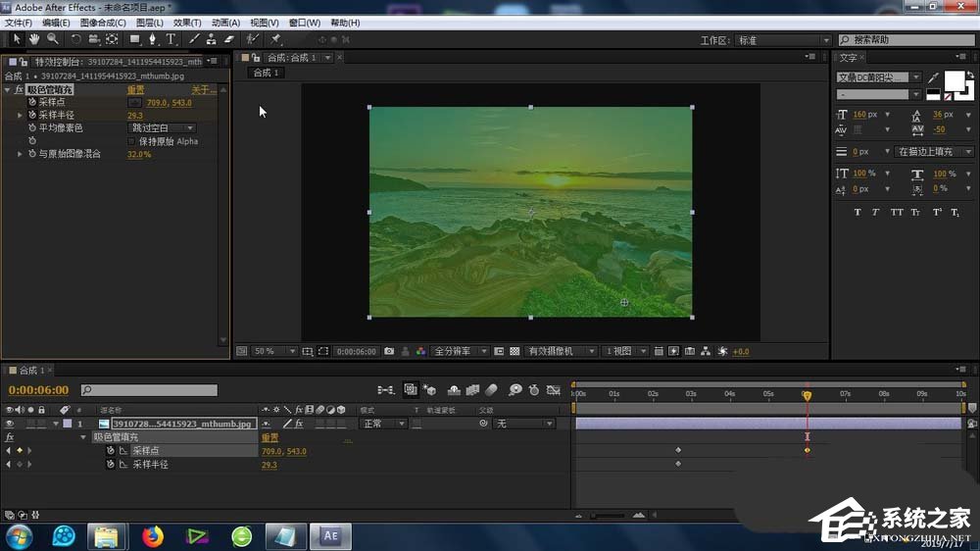Screen dimensions: 980x551
Task: Open the 效果(T) menu
Action: point(187,23)
